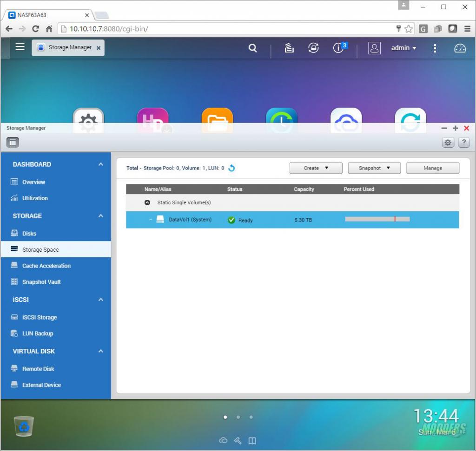The height and width of the screenshot is (451, 476).
Task: Click the DataVol1 volume drive icon
Action: pos(160,219)
